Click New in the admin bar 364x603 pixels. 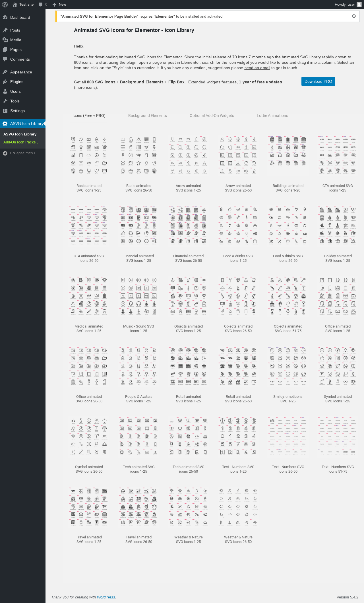pyautogui.click(x=62, y=5)
